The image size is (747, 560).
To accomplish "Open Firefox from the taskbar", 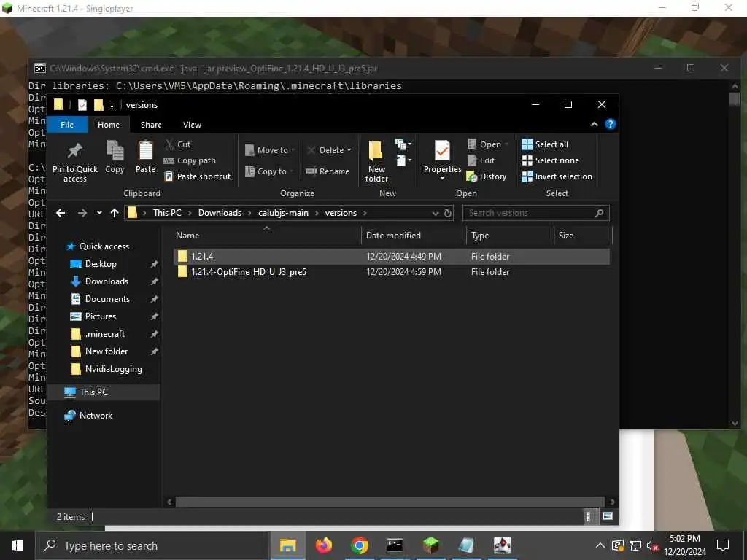I will point(323,545).
